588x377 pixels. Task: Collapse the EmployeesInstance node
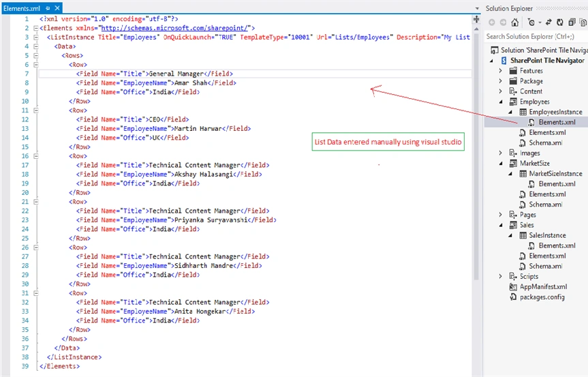pyautogui.click(x=510, y=112)
